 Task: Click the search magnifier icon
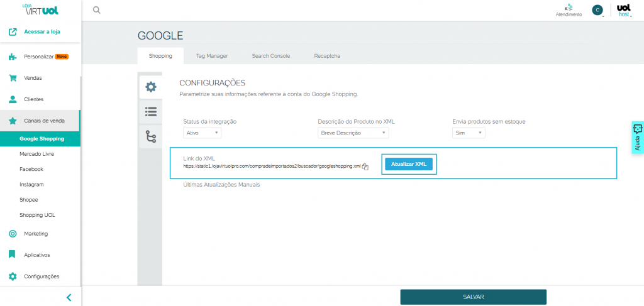96,10
